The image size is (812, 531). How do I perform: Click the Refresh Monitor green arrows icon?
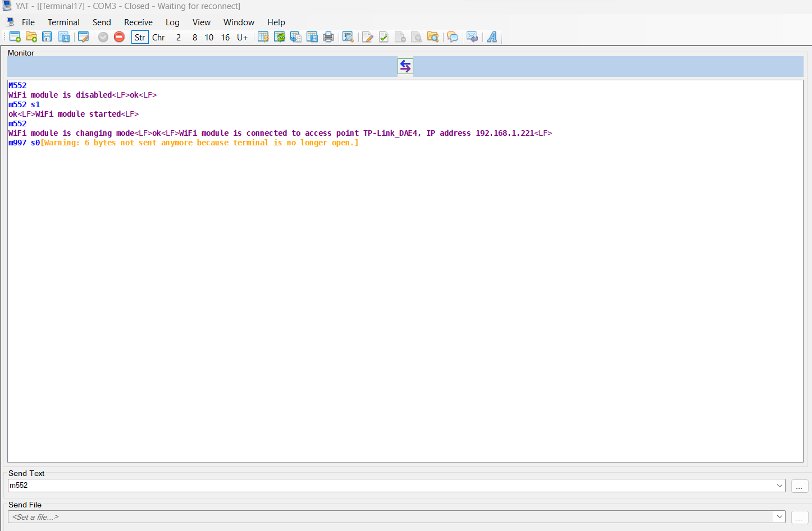coord(280,37)
